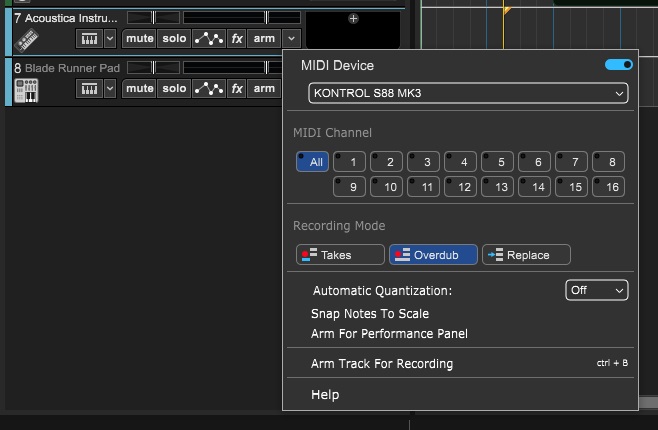Image resolution: width=658 pixels, height=430 pixels.
Task: Open track 8 MIDI input piano button
Action: 89,89
